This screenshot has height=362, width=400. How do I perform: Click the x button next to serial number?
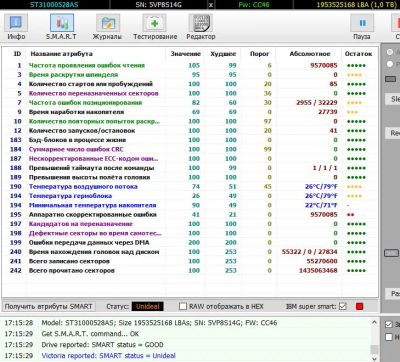pos(211,5)
